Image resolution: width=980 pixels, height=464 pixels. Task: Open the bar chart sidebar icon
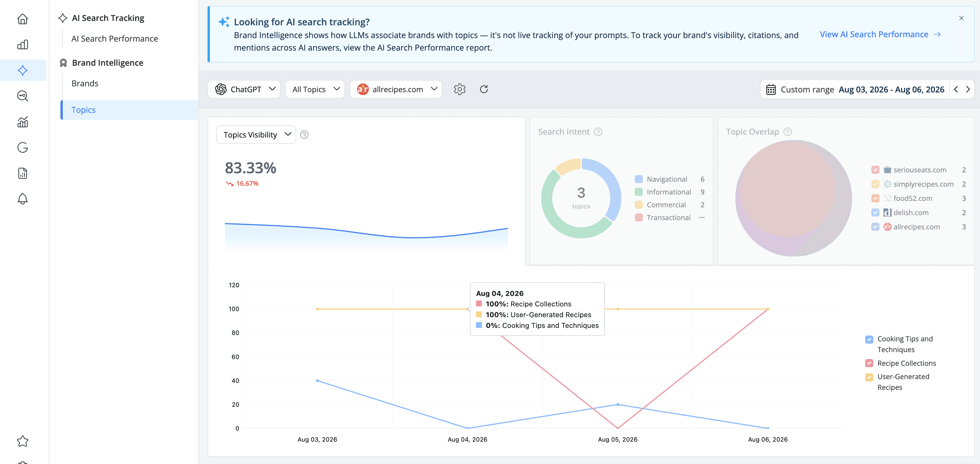coord(23,44)
